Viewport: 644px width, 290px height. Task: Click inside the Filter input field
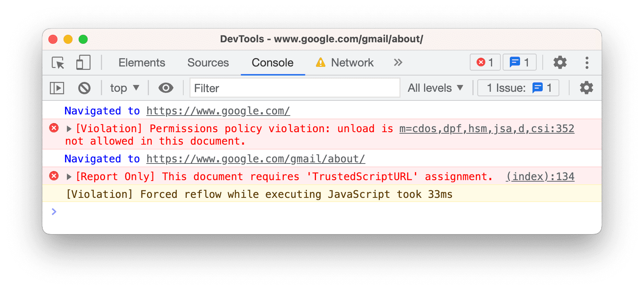coord(295,88)
